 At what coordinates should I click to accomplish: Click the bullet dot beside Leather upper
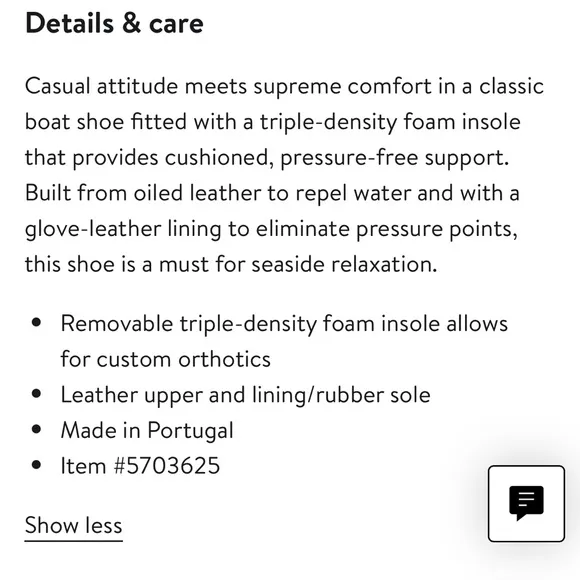36,394
